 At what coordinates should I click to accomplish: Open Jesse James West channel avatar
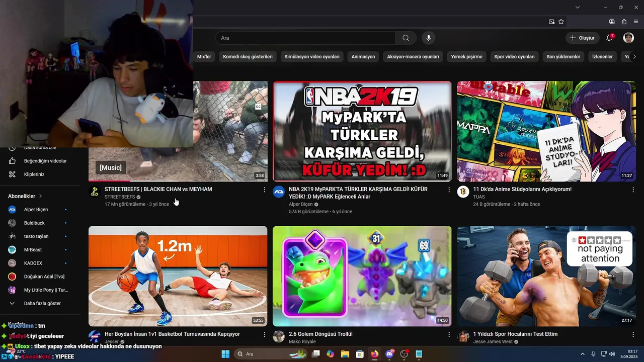point(463,336)
